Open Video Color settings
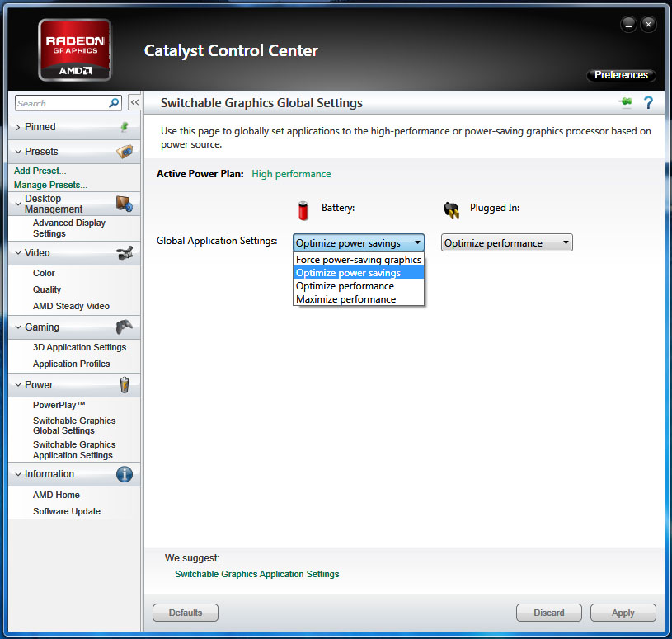This screenshot has height=639, width=672. coord(44,273)
